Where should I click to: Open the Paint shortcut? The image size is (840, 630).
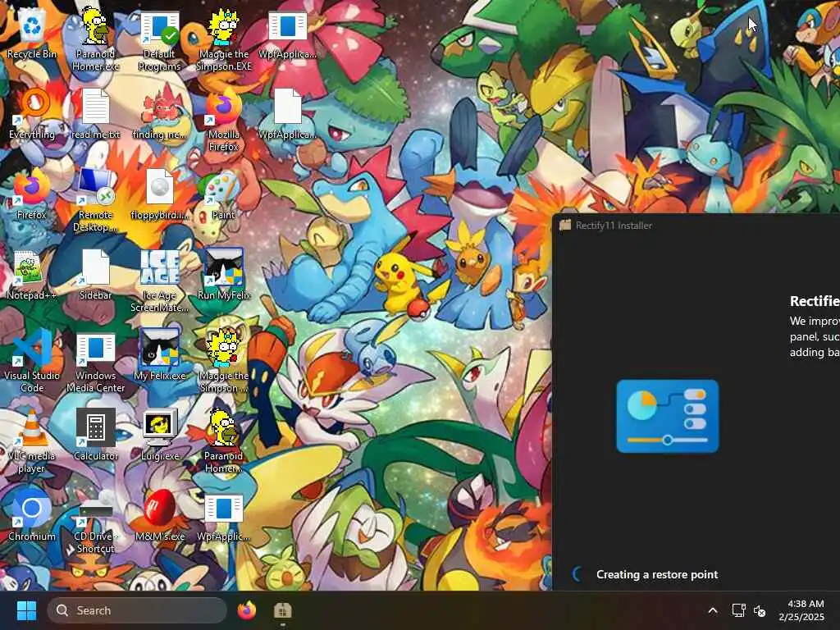pos(224,194)
